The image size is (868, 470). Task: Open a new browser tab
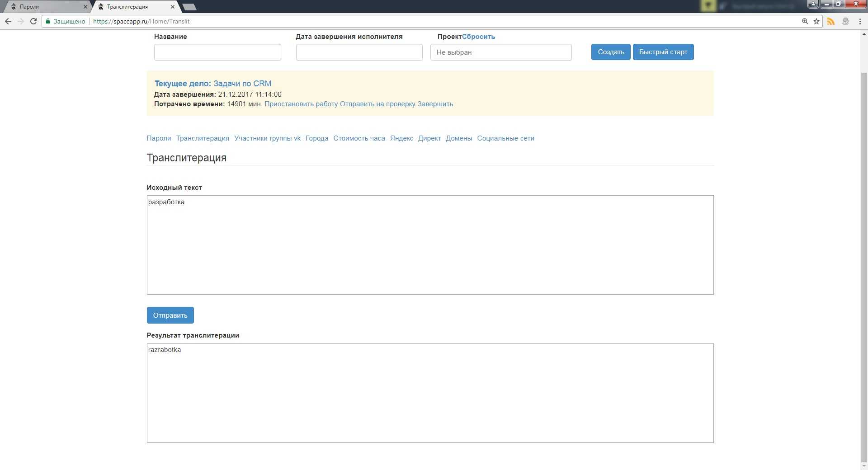coord(189,7)
